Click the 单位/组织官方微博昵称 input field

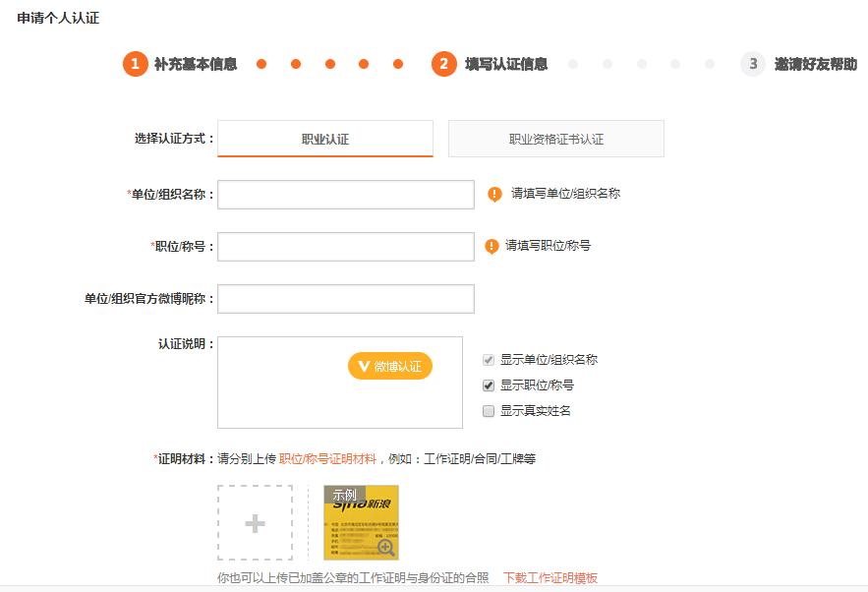(x=345, y=298)
